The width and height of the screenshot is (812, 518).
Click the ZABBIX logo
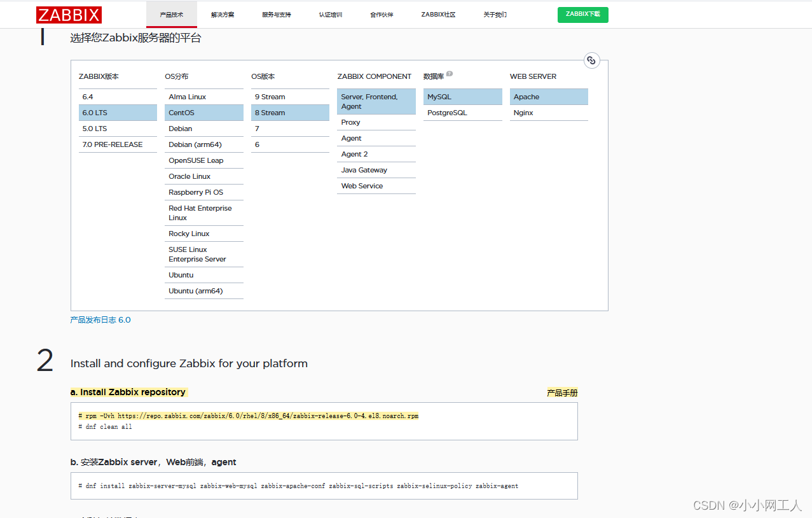69,15
